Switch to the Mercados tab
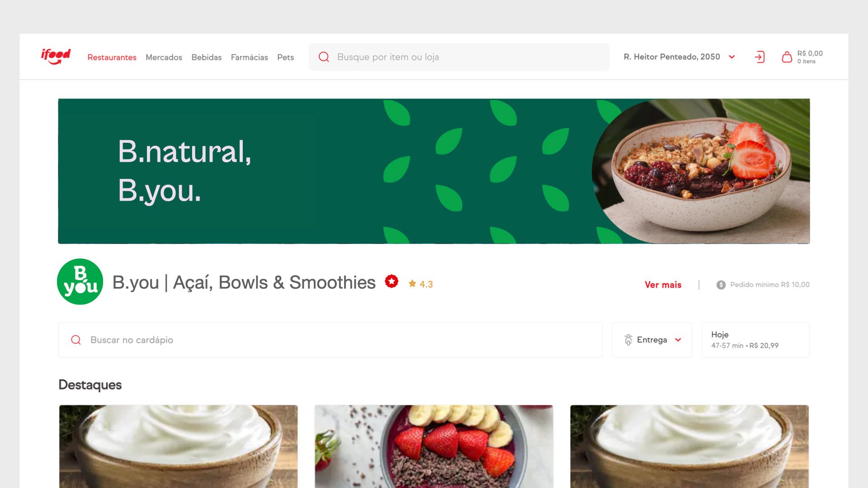Image resolution: width=868 pixels, height=488 pixels. (x=164, y=57)
